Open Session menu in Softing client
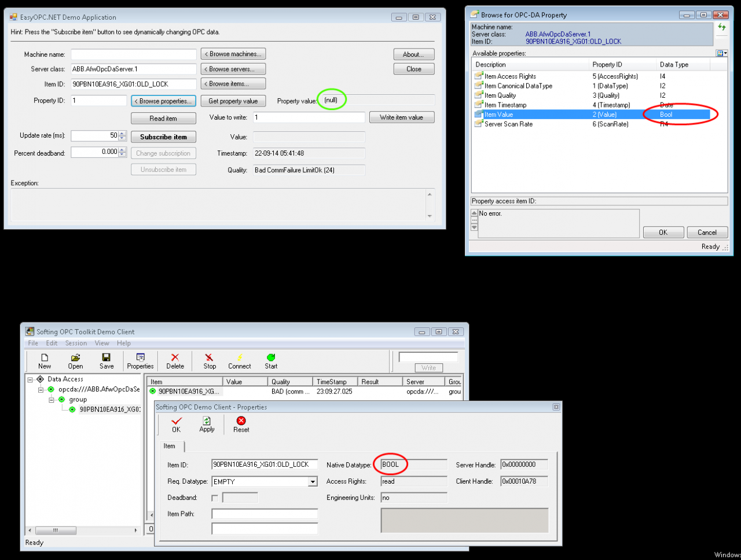 76,343
